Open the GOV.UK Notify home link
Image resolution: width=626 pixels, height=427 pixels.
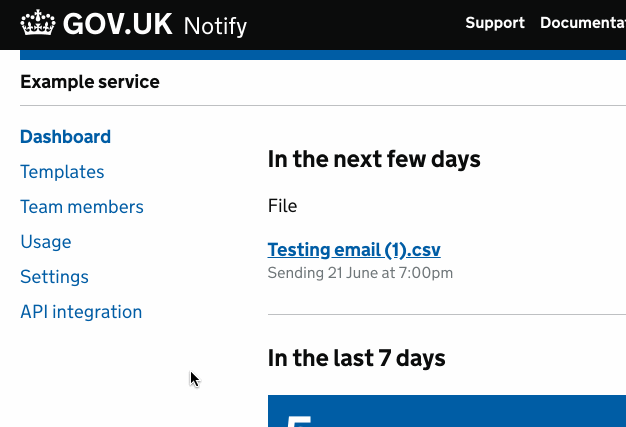click(x=134, y=24)
